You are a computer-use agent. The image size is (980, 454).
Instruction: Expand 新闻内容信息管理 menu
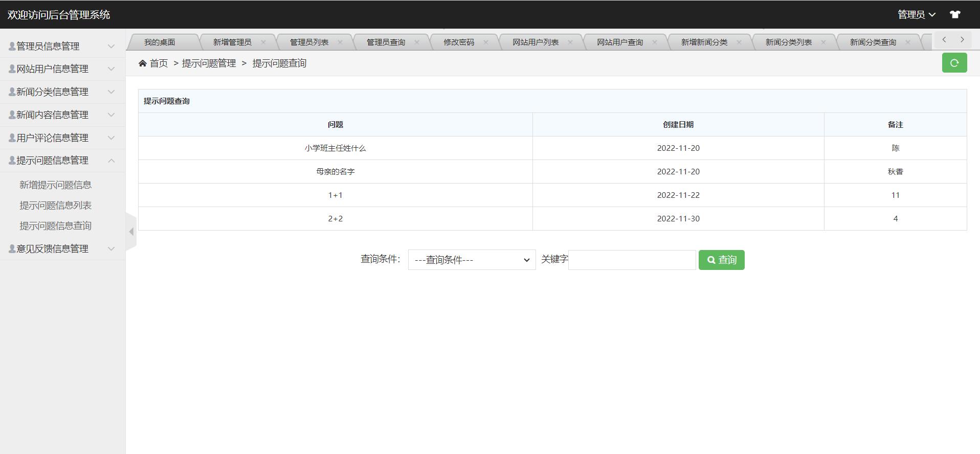pos(62,115)
